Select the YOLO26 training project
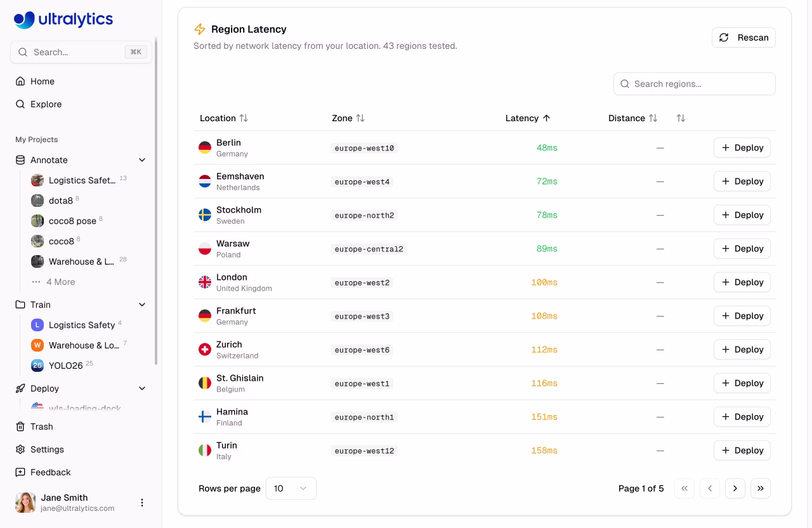This screenshot has height=528, width=812. (65, 366)
